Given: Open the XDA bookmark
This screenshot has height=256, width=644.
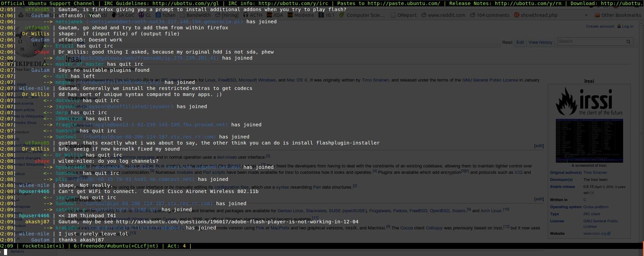Looking at the screenshot, I should coord(275,15).
